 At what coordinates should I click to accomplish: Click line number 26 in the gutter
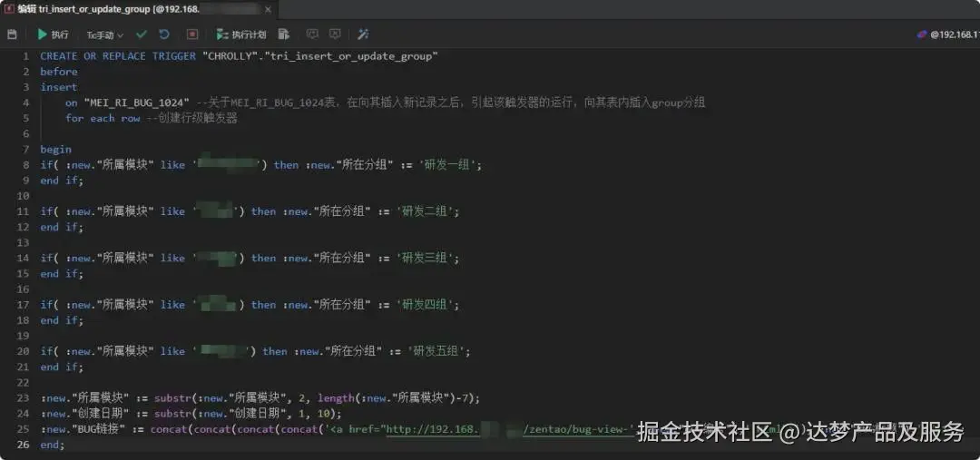tap(24, 445)
